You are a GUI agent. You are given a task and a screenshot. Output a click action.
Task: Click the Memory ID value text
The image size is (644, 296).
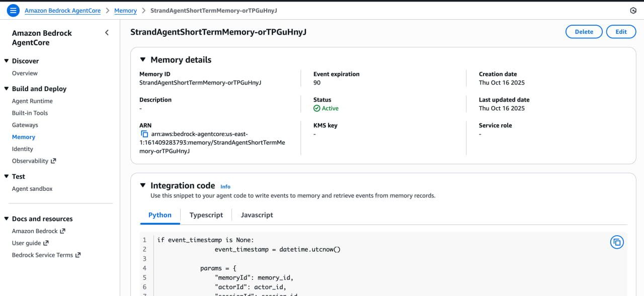200,83
